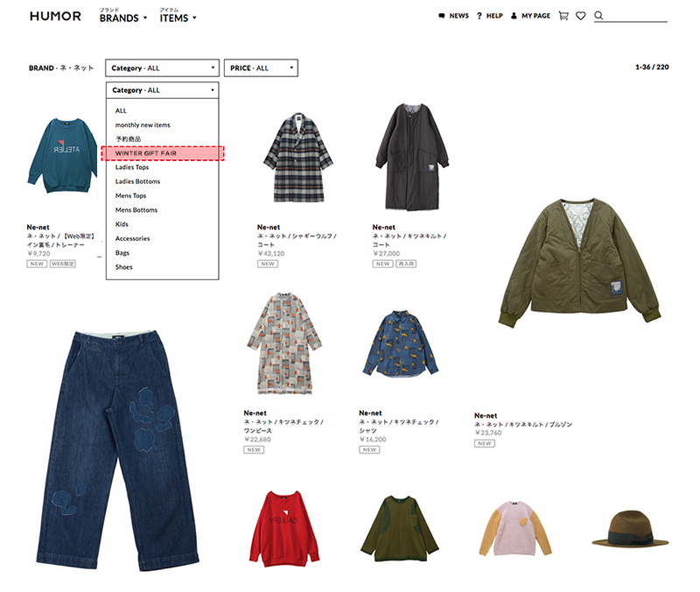Click the 1-36 / 220 item count
The image size is (700, 592).
point(652,67)
